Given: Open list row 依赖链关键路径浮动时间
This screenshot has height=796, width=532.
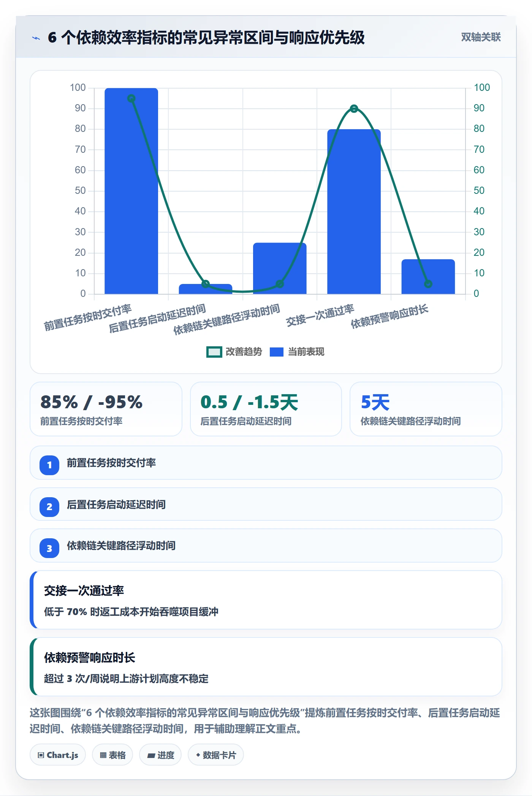Looking at the screenshot, I should (x=266, y=546).
